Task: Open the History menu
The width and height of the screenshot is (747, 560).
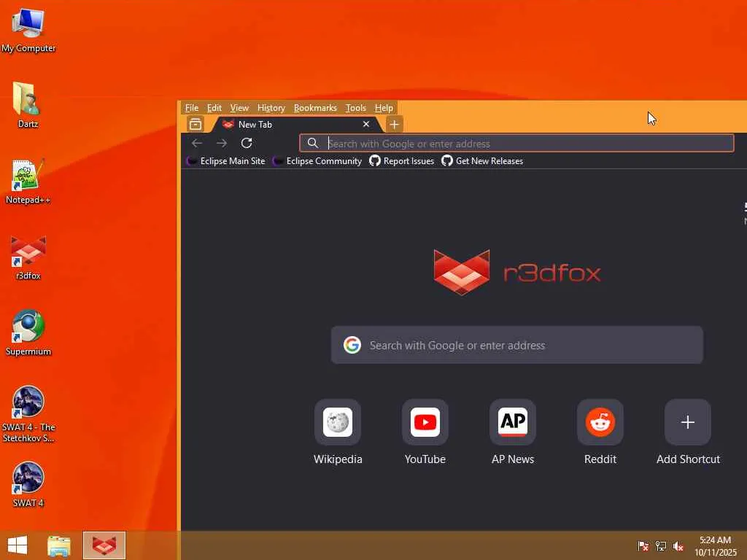Action: pos(271,108)
